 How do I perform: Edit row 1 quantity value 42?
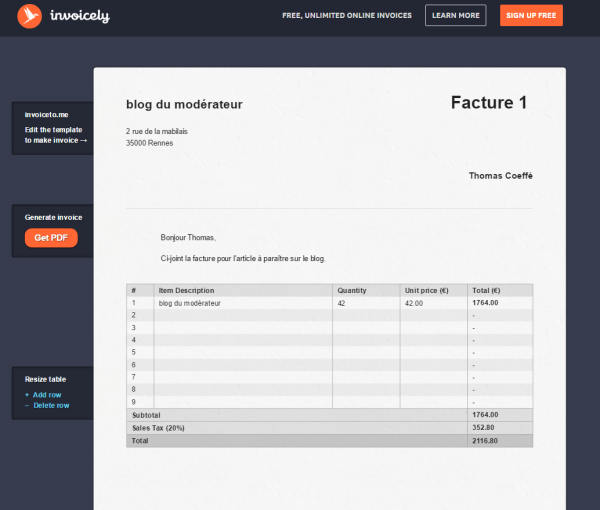click(x=341, y=303)
